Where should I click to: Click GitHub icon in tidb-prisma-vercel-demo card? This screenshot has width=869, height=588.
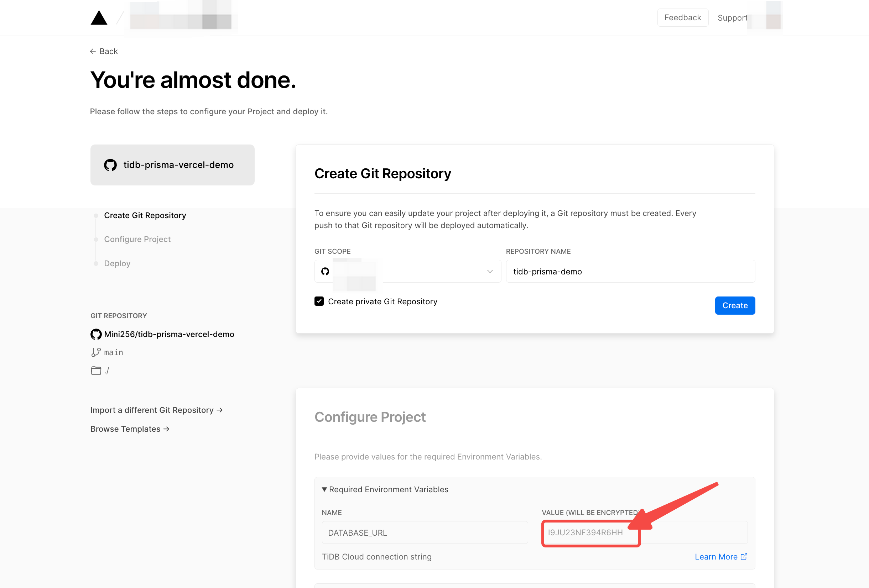pyautogui.click(x=110, y=165)
